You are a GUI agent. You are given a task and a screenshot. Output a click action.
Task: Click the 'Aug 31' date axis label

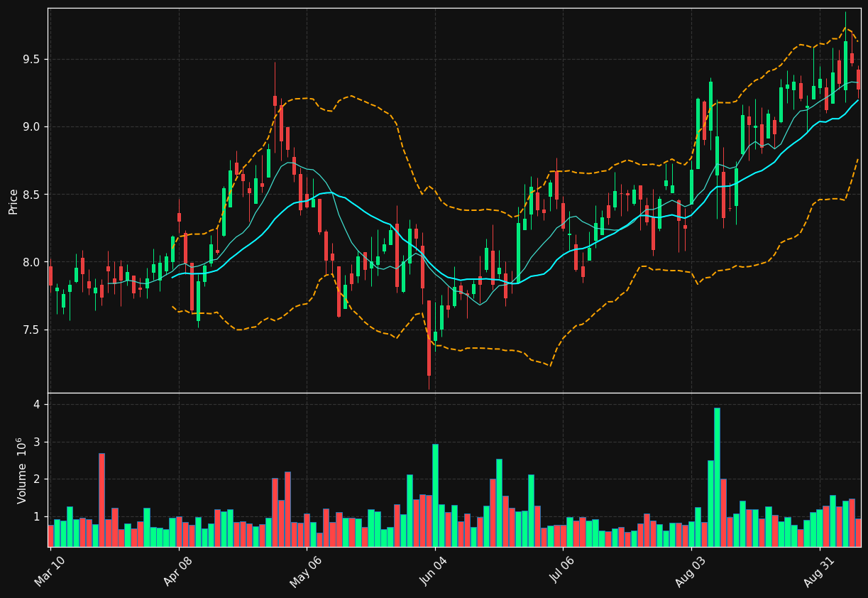point(818,570)
